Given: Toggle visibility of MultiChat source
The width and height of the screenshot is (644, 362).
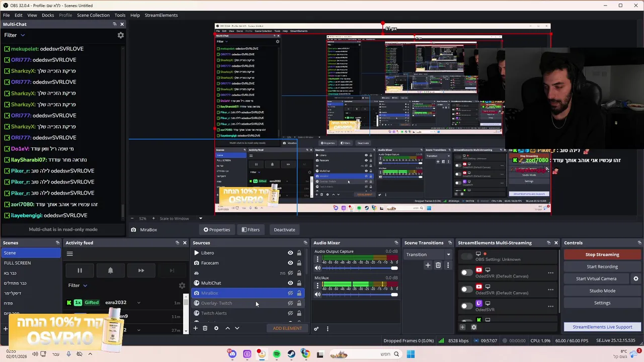Looking at the screenshot, I should 290,283.
